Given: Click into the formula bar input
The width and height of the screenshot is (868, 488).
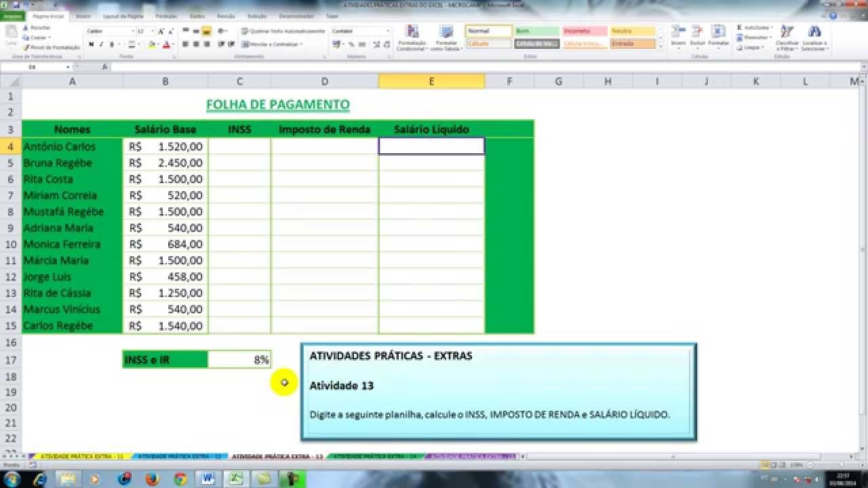Looking at the screenshot, I should pos(484,67).
